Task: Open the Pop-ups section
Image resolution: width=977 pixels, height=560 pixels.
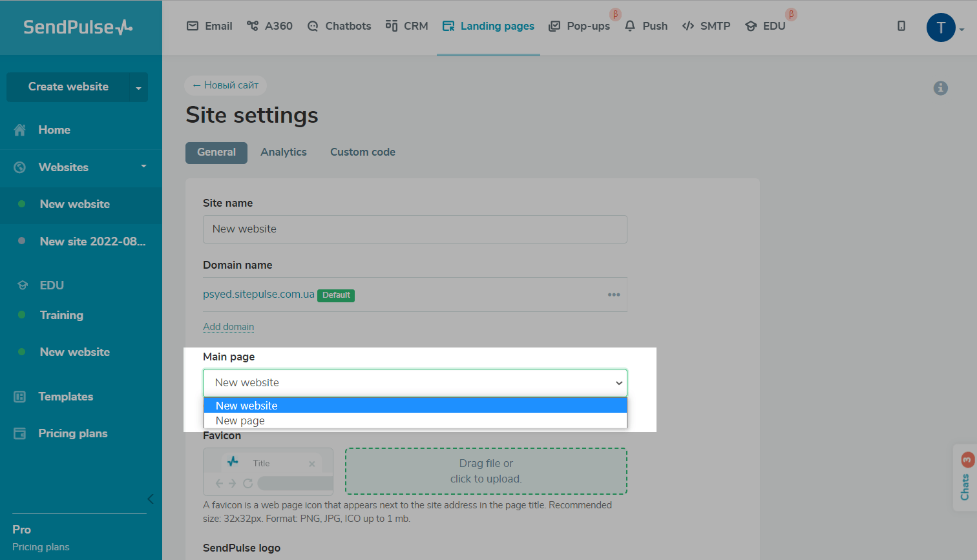Action: click(579, 26)
